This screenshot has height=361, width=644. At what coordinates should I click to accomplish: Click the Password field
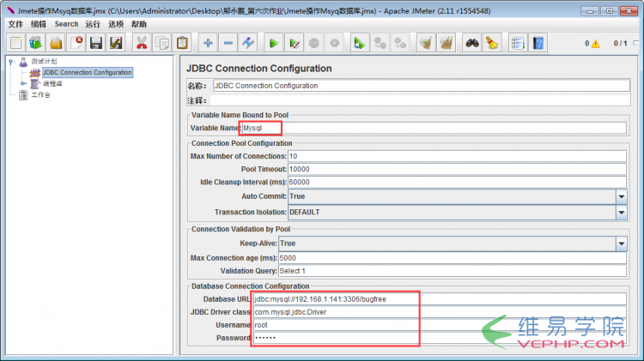click(440, 338)
